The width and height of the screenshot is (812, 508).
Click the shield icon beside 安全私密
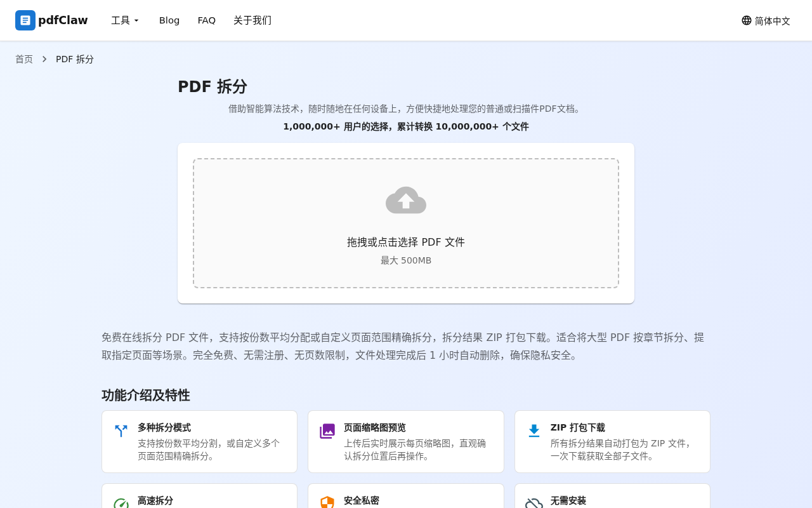click(327, 504)
